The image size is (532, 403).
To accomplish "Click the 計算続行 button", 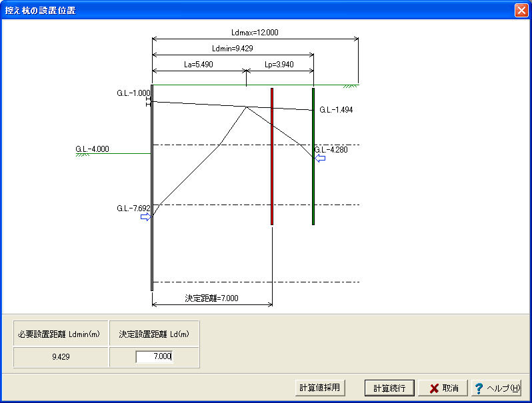I will point(389,388).
